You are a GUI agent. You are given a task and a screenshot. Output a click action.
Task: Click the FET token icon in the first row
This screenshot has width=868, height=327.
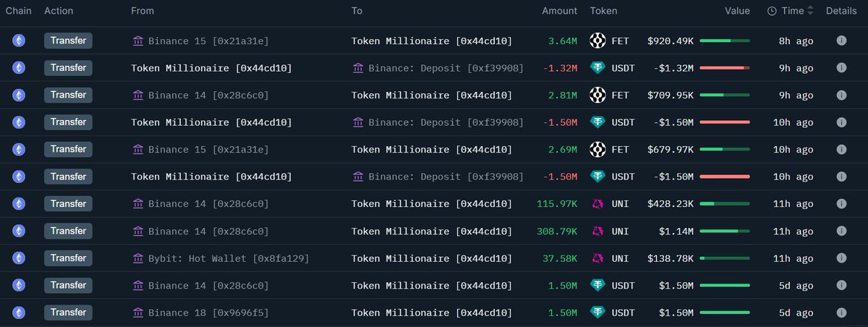(597, 41)
